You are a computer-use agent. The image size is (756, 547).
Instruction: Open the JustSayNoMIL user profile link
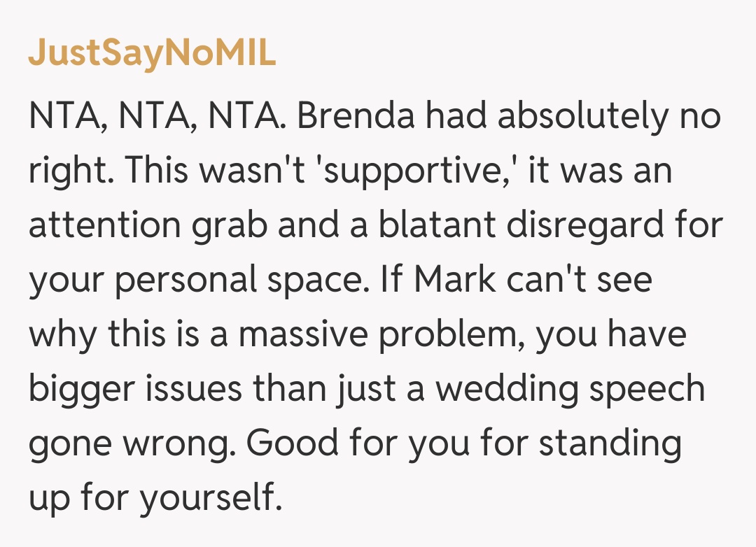tap(152, 55)
